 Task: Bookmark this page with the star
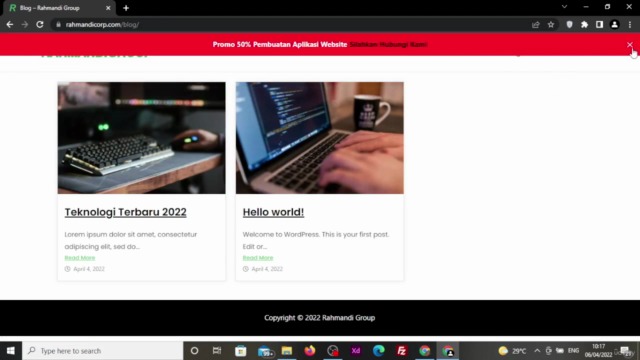[551, 24]
